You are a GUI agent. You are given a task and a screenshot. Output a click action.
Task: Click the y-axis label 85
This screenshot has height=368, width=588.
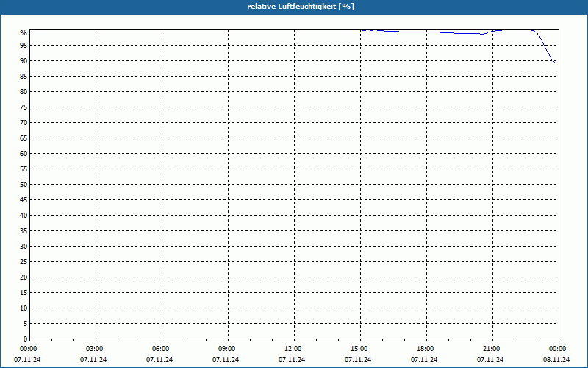pyautogui.click(x=24, y=77)
